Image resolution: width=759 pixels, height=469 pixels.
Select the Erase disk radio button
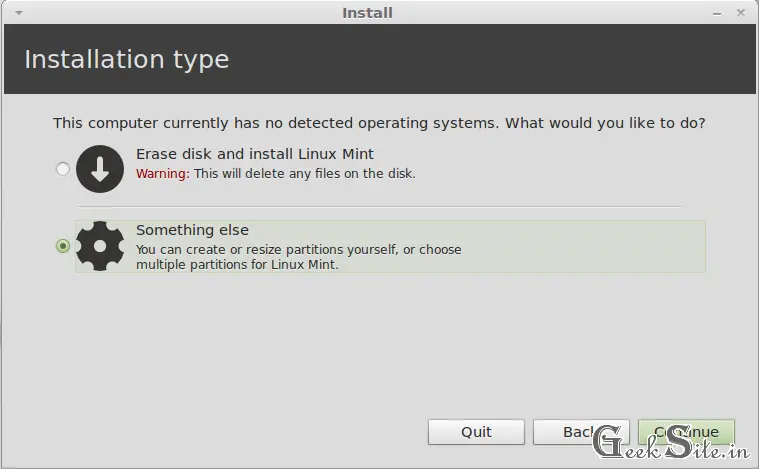62,169
